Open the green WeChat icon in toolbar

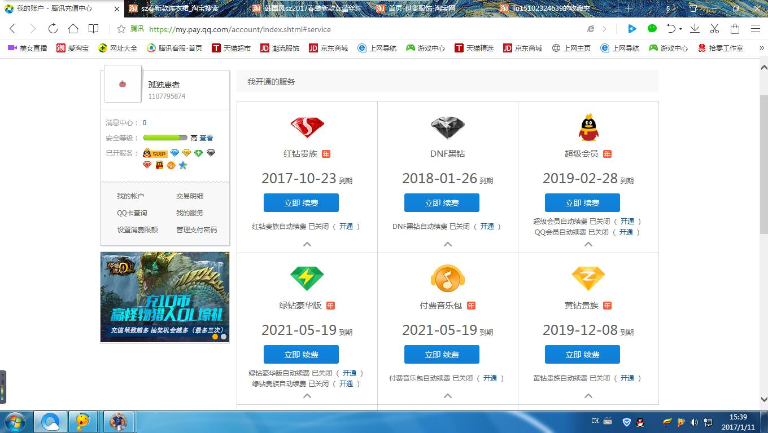tap(652, 29)
